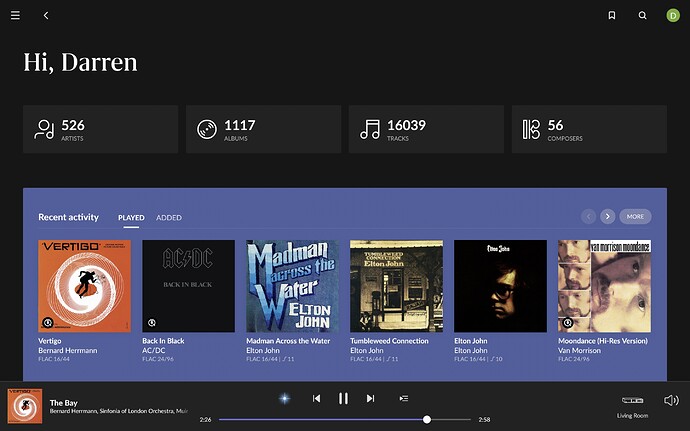This screenshot has height=431, width=690.
Task: Click the More button in Recent activity
Action: pyautogui.click(x=635, y=217)
